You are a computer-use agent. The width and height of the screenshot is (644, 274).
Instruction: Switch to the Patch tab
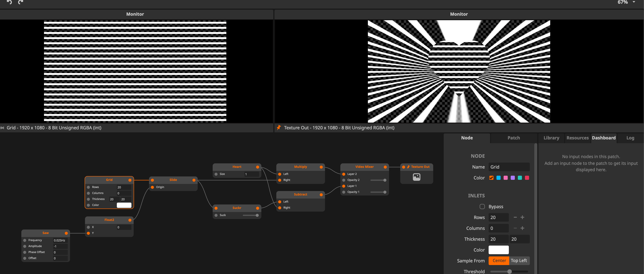click(x=514, y=138)
